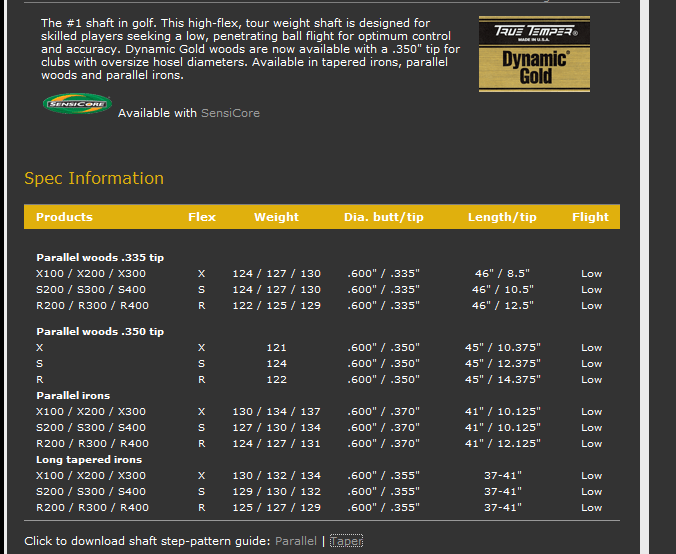Screen dimensions: 676x554
Task: Click the #1 shaft description paragraph
Action: pyautogui.click(x=250, y=49)
